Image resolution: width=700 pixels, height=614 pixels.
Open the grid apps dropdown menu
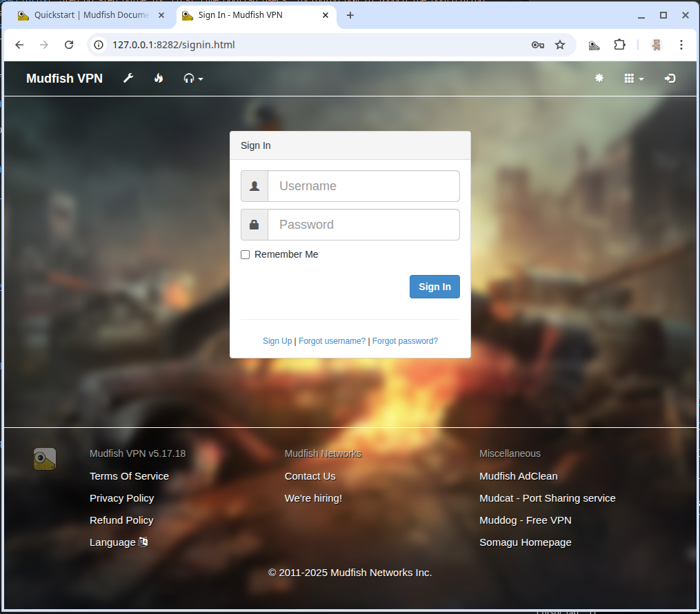pyautogui.click(x=634, y=79)
